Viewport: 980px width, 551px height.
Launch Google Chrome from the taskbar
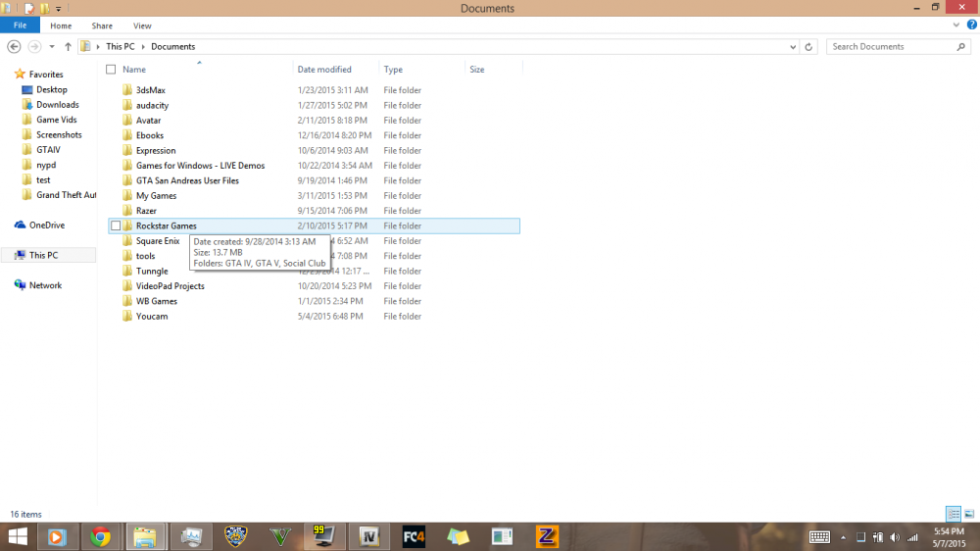pos(101,536)
